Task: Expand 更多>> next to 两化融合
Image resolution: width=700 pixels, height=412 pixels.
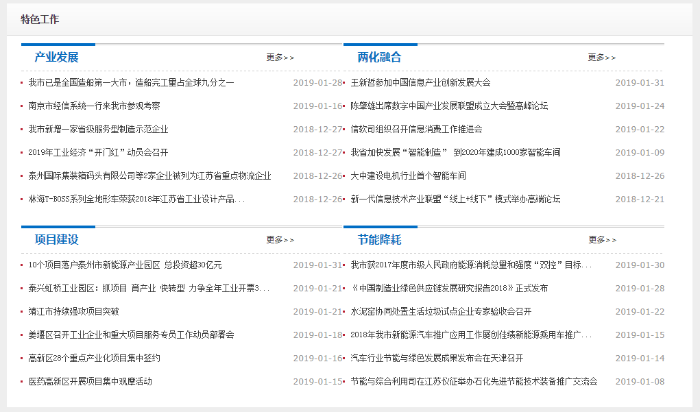Action: click(602, 58)
